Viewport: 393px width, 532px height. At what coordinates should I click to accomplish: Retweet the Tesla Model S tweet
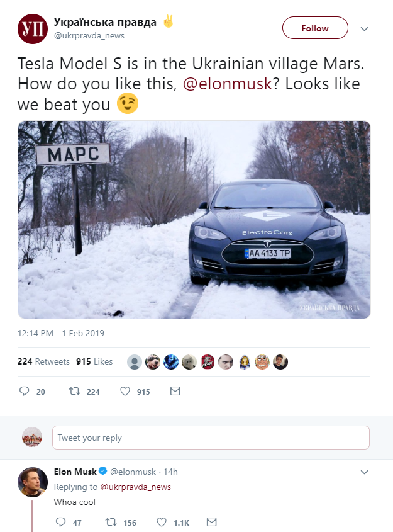[x=75, y=392]
